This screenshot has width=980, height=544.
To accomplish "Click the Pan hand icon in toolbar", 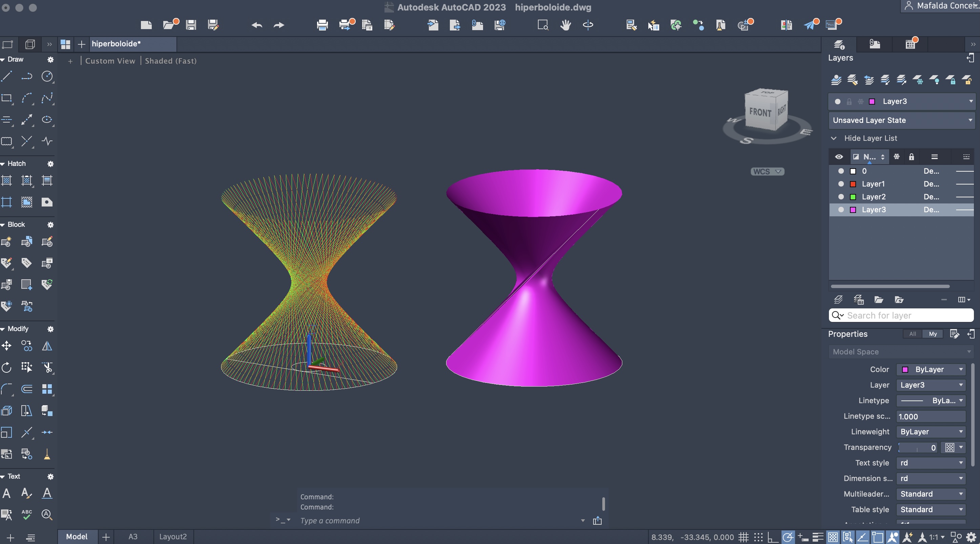I will pos(565,25).
